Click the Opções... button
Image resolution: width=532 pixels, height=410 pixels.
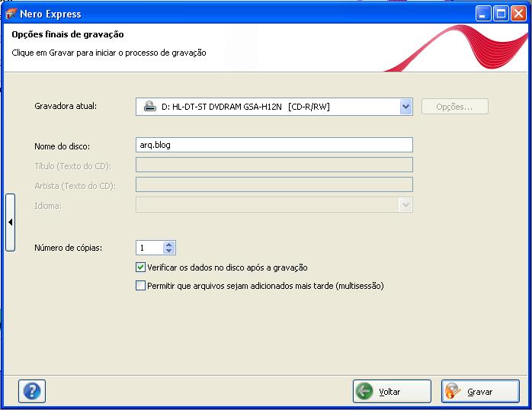coord(455,107)
